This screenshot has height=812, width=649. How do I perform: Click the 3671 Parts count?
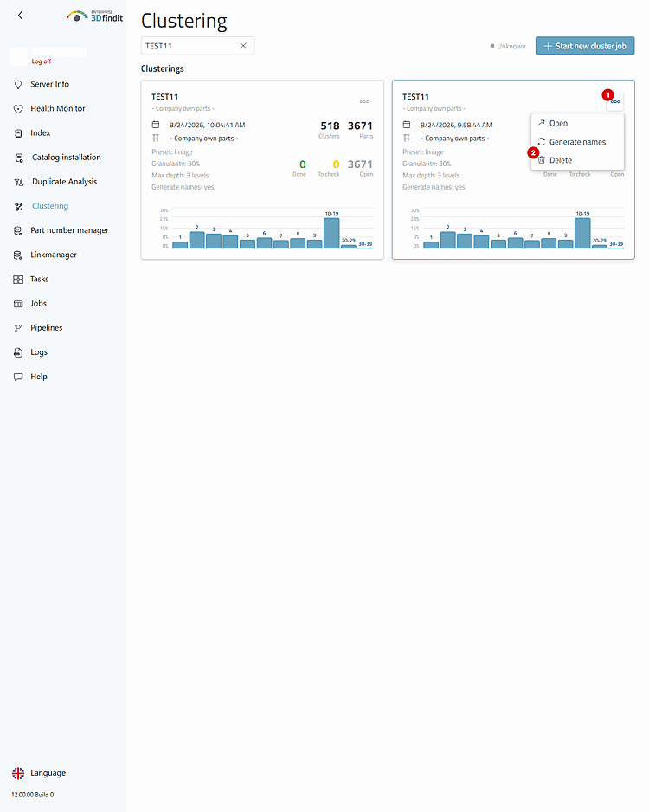click(360, 126)
